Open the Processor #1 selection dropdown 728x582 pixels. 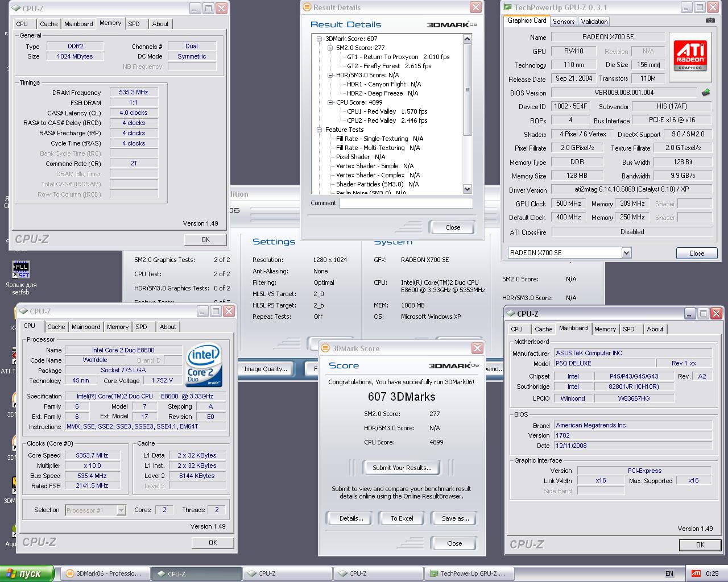coord(121,510)
